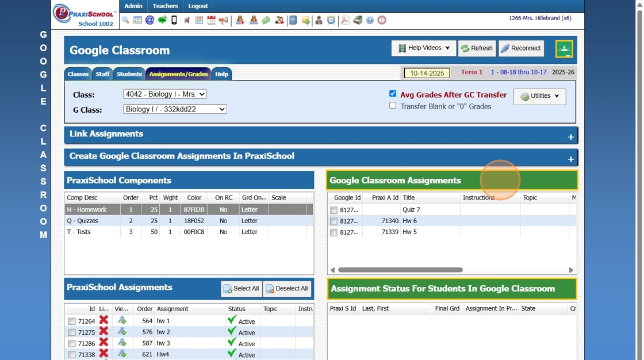644x360 pixels.
Task: Click the horizontal scrollbar in Google assignments
Action: [x=400, y=270]
